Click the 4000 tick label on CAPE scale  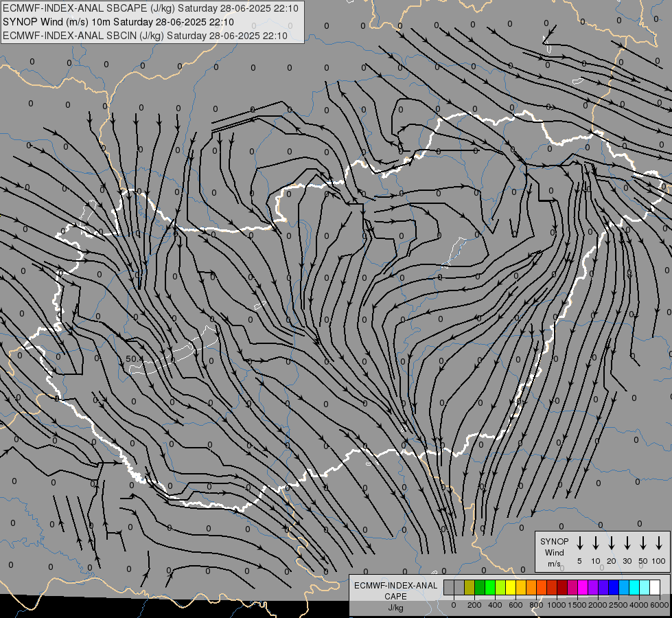point(639,605)
